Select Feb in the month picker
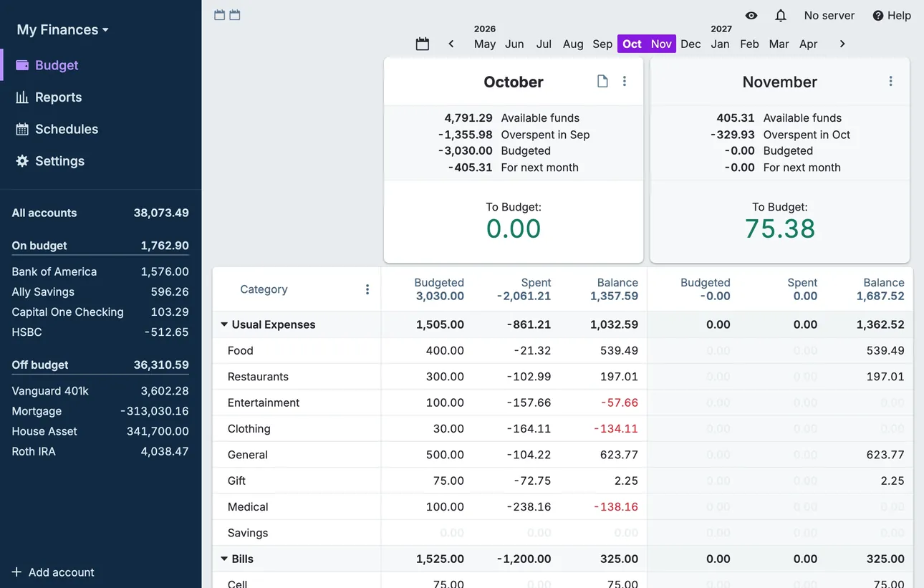This screenshot has height=588, width=924. point(749,44)
